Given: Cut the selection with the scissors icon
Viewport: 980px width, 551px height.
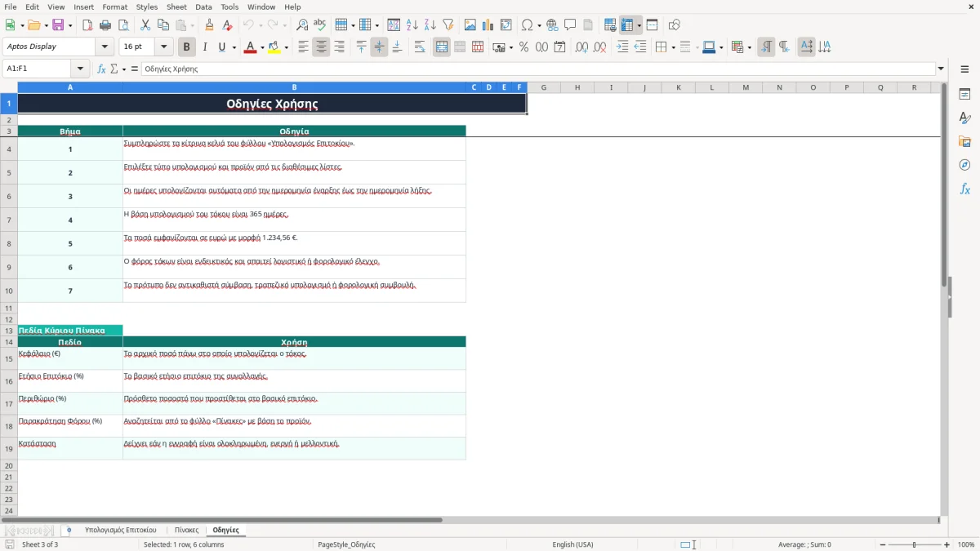Looking at the screenshot, I should click(145, 25).
